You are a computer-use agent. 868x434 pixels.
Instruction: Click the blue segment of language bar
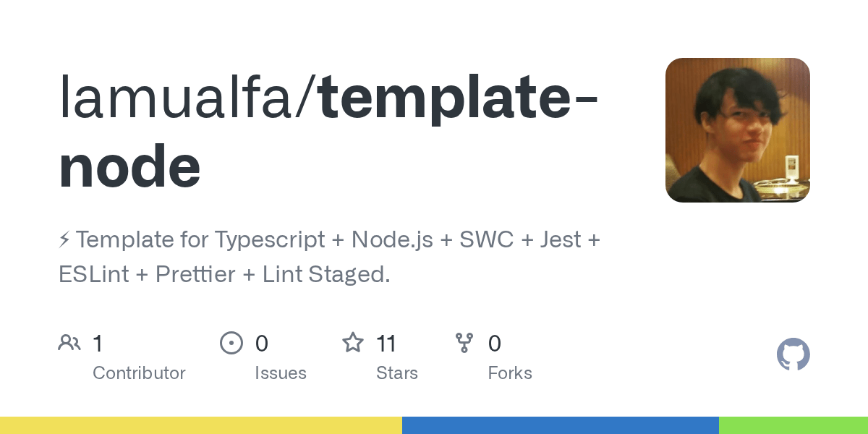(x=561, y=425)
